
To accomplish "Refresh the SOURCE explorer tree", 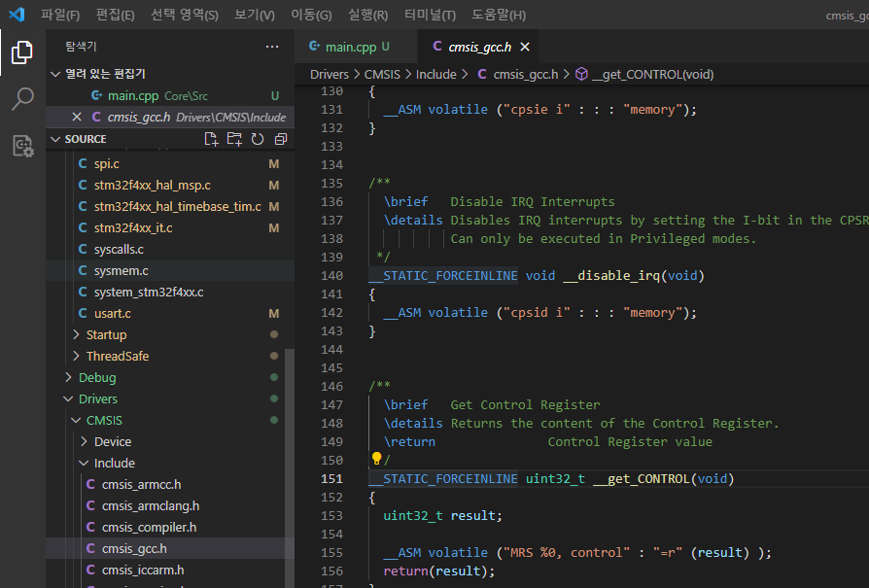I will [x=258, y=139].
